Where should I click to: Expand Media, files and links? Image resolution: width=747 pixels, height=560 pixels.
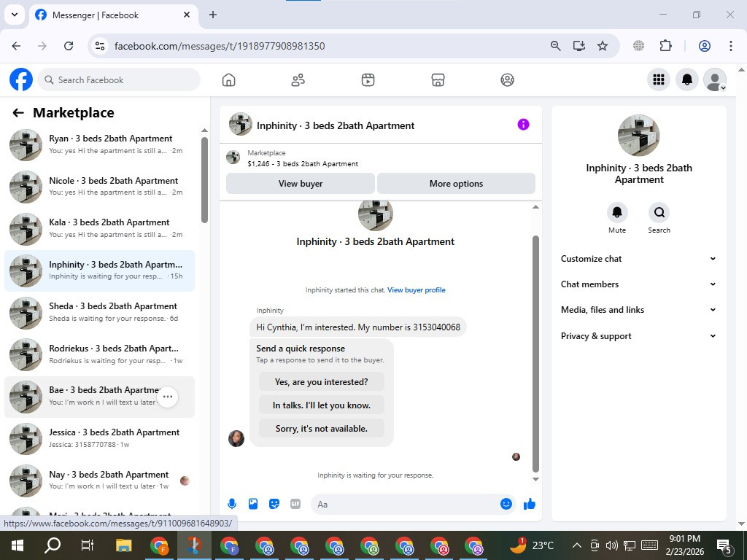pyautogui.click(x=638, y=310)
